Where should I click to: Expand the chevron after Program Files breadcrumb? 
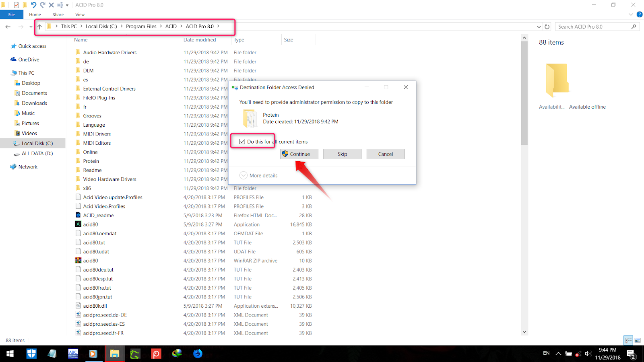click(161, 27)
